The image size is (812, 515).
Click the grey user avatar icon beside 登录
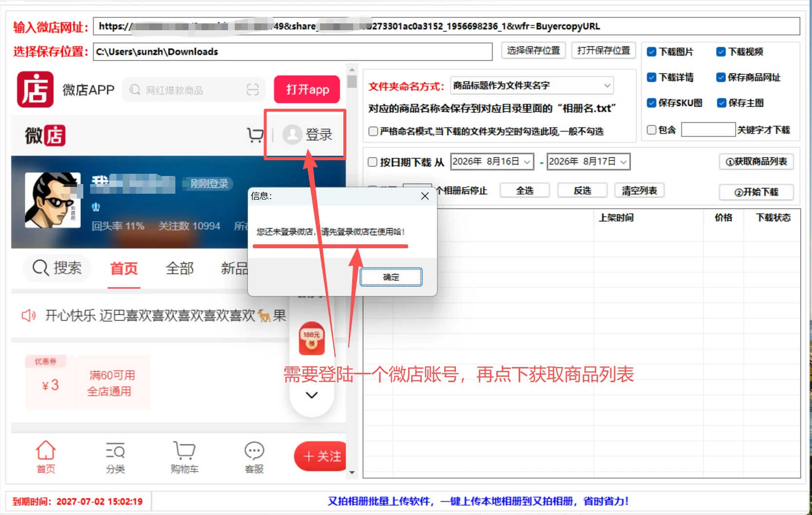tap(292, 135)
